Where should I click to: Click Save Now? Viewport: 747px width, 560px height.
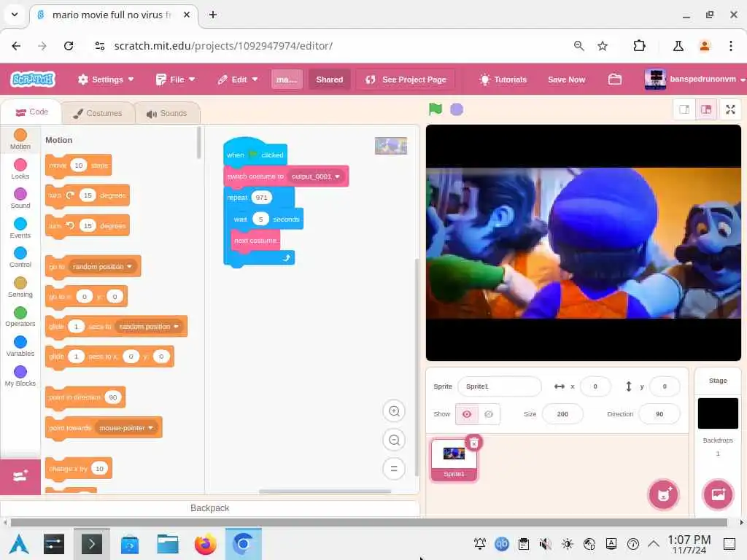[x=566, y=79]
